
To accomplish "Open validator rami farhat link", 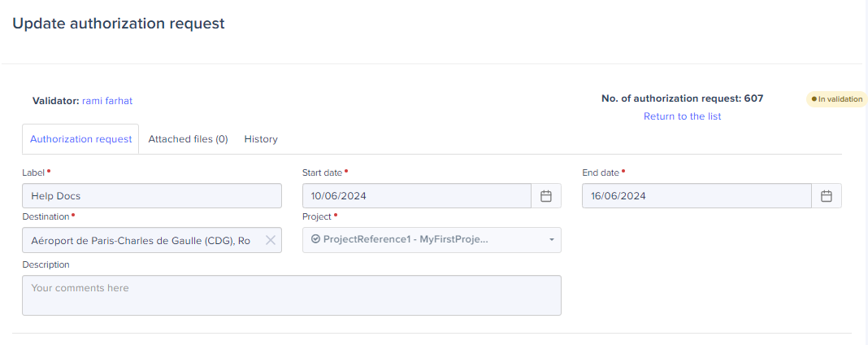I will 107,101.
